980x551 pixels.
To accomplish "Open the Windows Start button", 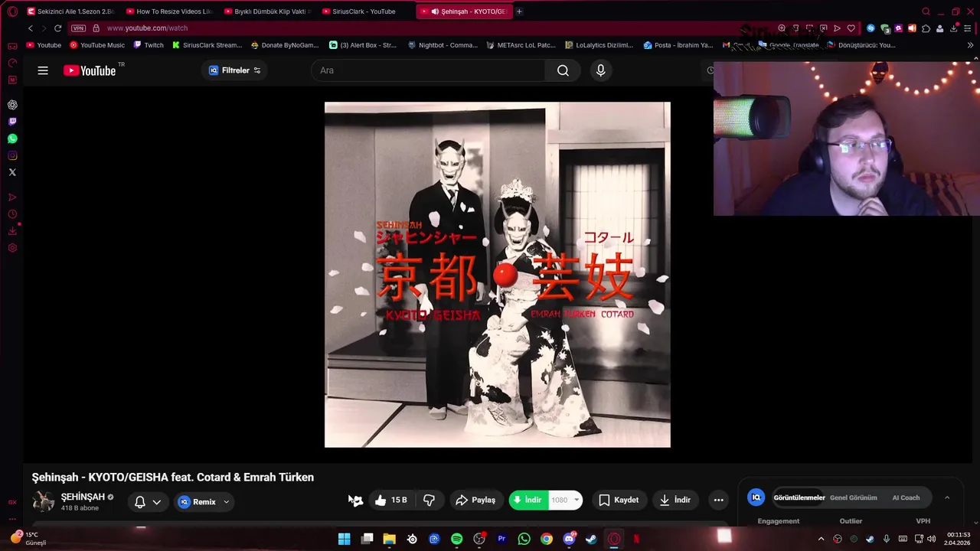I will 345,539.
